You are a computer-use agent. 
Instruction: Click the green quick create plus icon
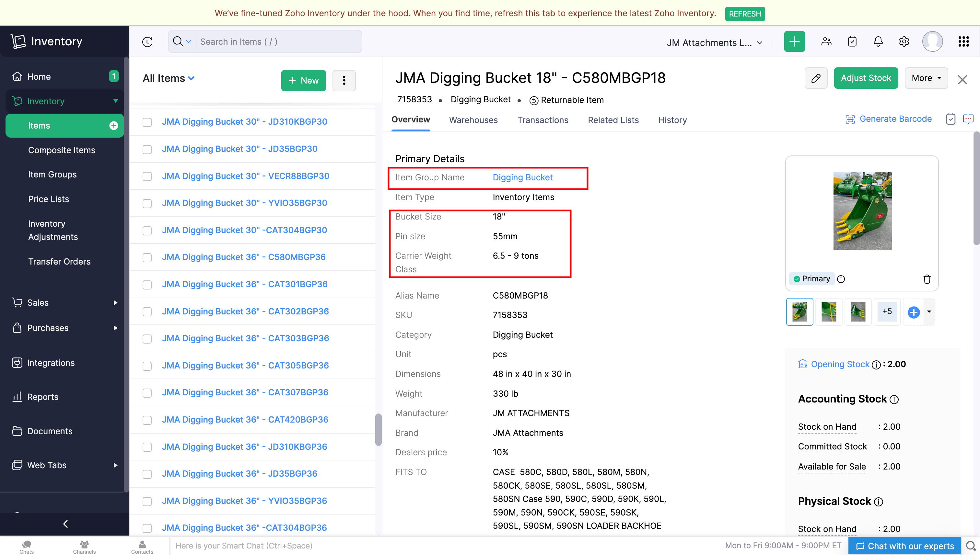pos(794,41)
